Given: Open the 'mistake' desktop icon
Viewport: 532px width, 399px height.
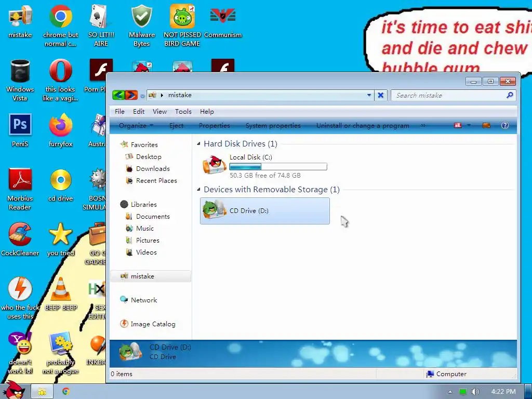Looking at the screenshot, I should point(20,21).
